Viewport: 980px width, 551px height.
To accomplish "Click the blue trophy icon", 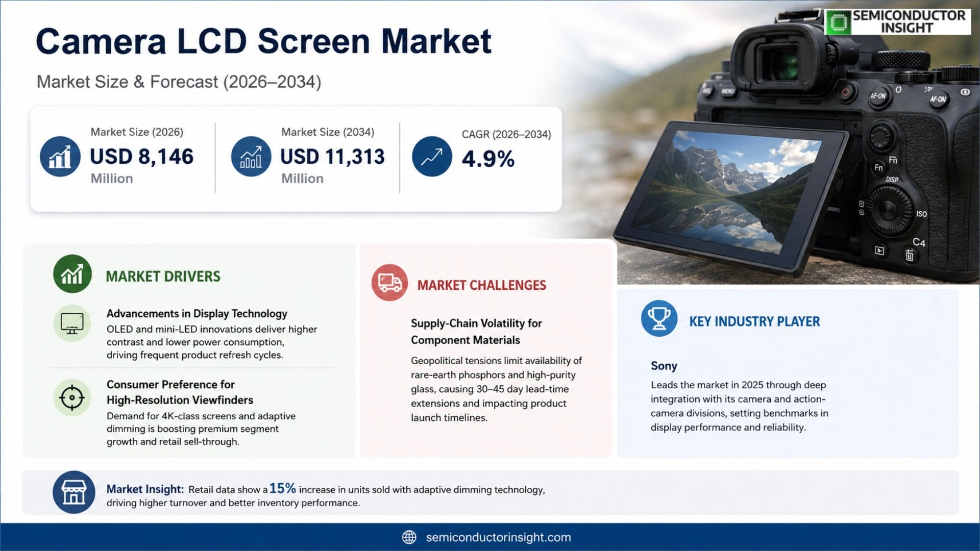I will [x=659, y=318].
